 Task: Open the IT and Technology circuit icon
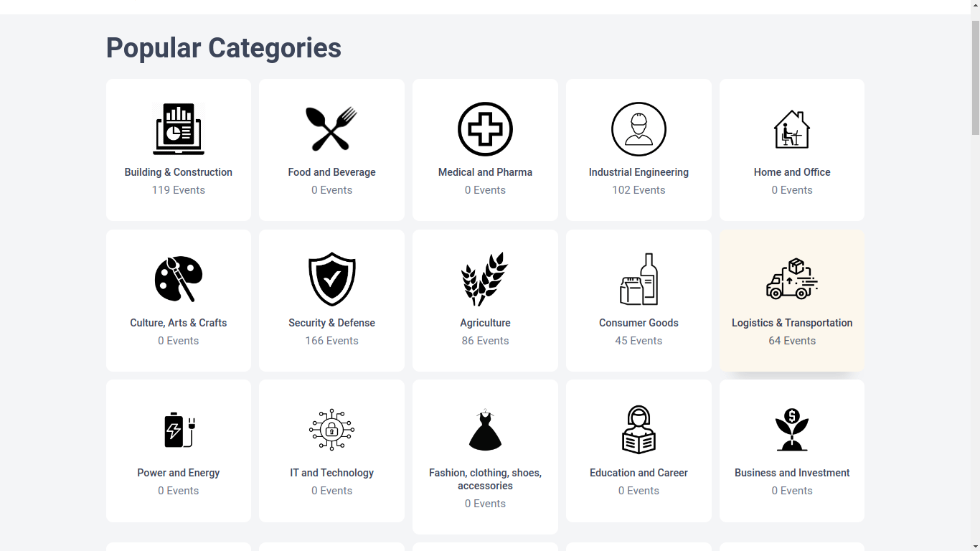click(x=331, y=430)
